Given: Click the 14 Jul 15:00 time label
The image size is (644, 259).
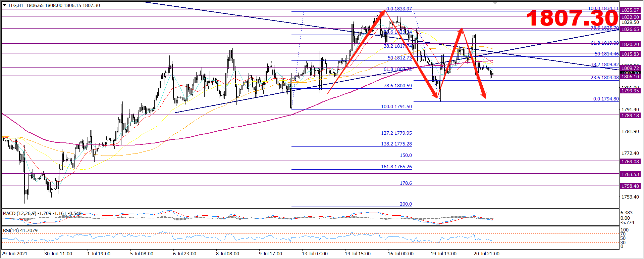Looking at the screenshot, I should coord(358,254).
